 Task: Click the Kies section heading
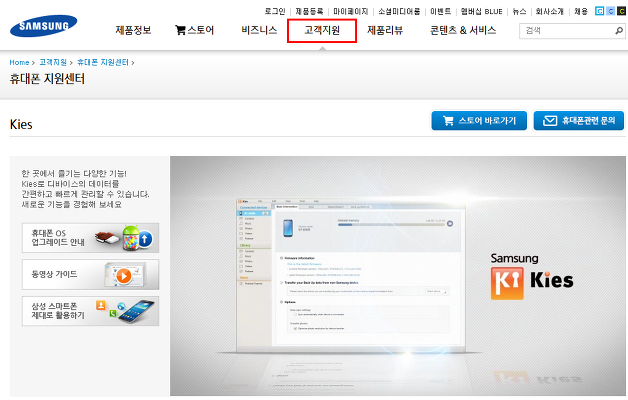tap(21, 124)
